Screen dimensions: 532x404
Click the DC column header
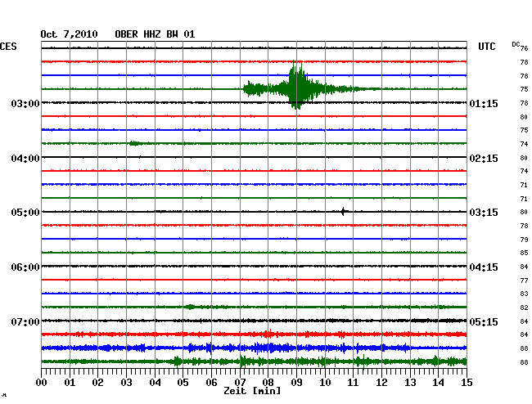(516, 44)
